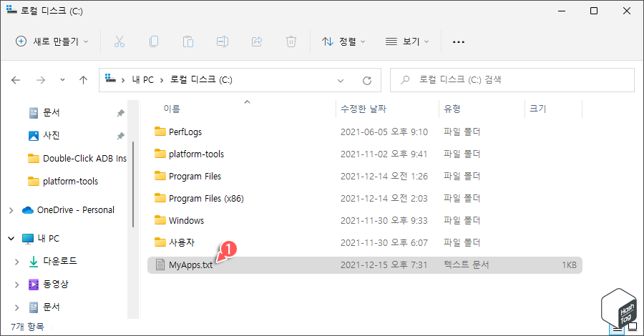Open address bar history dropdown
The image size is (644, 336).
point(341,81)
